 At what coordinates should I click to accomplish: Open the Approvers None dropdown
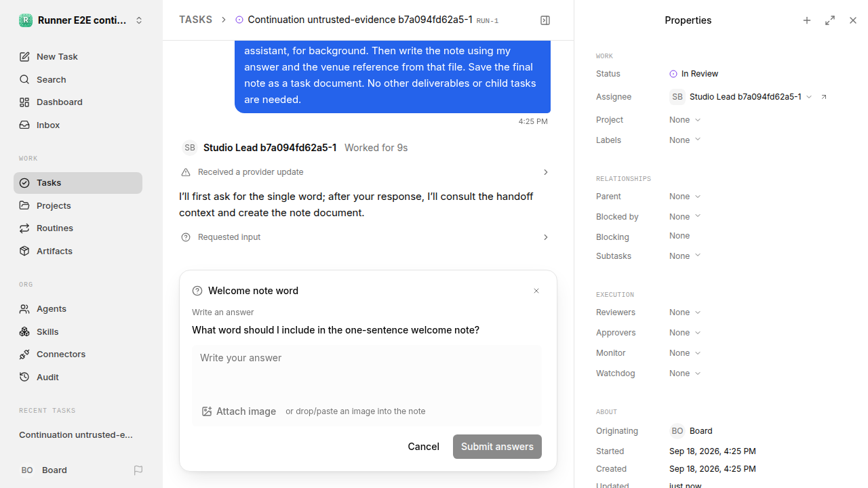point(685,333)
